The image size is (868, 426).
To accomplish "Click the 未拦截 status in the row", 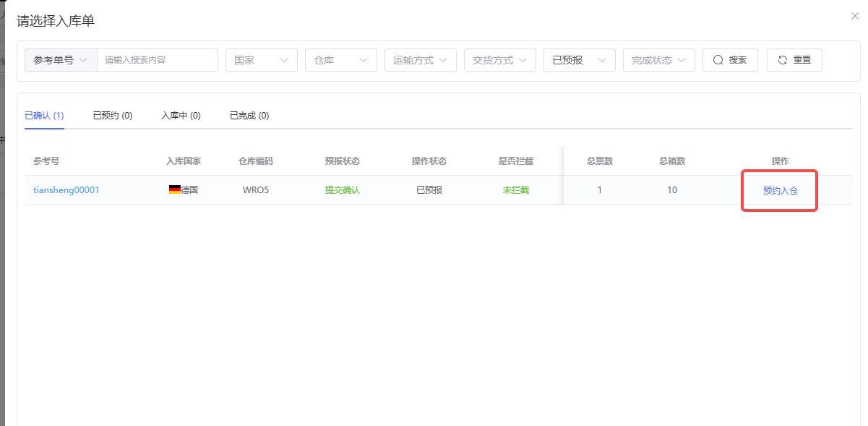I will click(516, 190).
